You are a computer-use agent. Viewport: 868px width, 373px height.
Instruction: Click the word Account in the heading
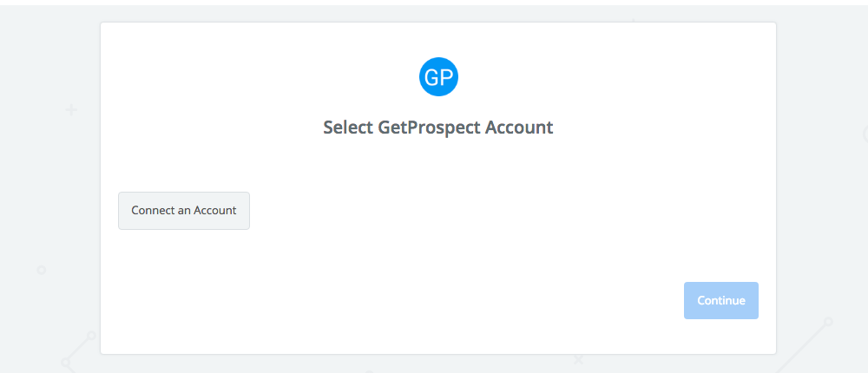pos(519,128)
